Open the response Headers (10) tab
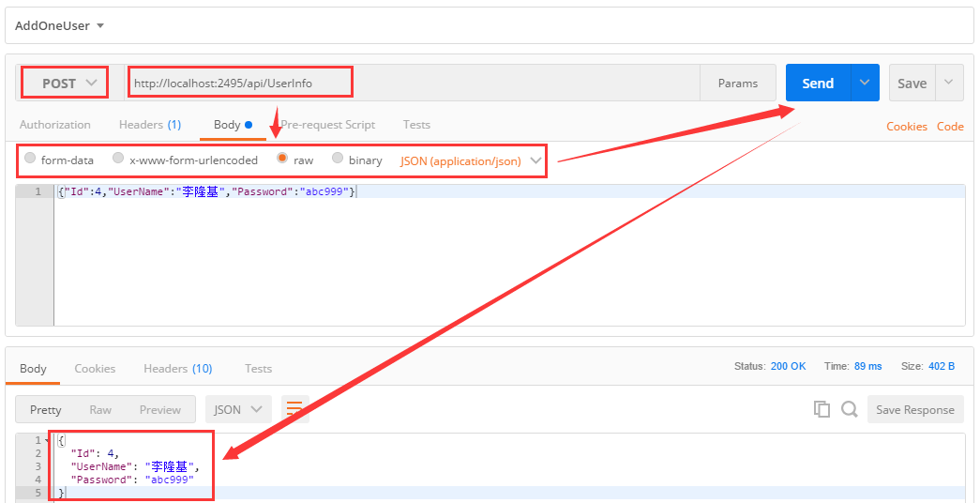The image size is (980, 503). 178,369
